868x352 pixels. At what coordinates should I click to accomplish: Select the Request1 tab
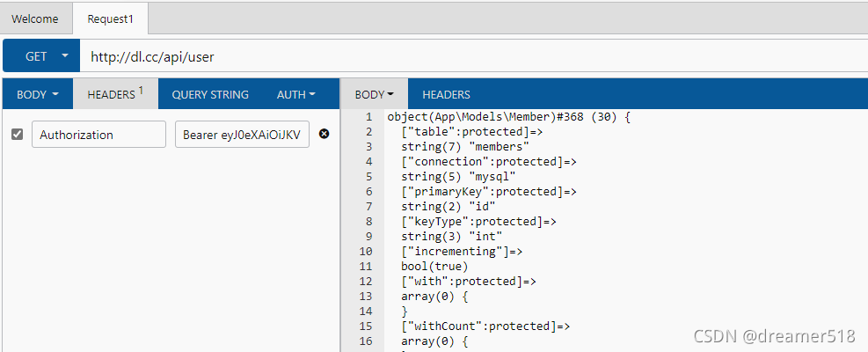[110, 18]
